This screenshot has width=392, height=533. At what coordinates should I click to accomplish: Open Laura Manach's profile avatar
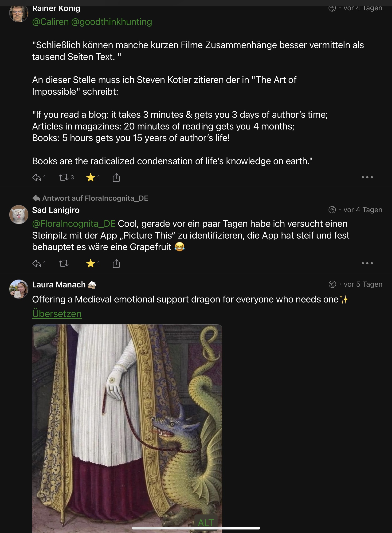(x=19, y=289)
